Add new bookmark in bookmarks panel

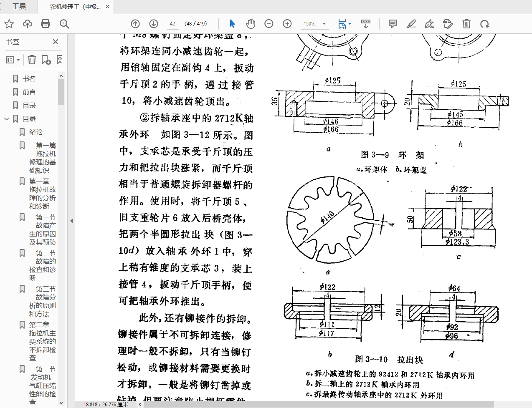click(46, 60)
